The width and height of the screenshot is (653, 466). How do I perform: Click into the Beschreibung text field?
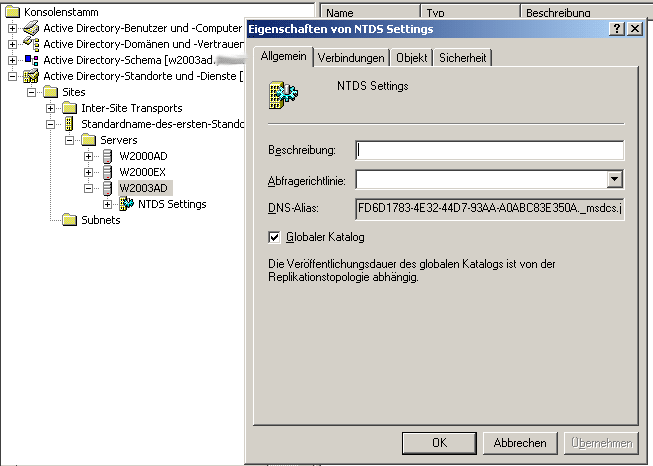tap(490, 150)
